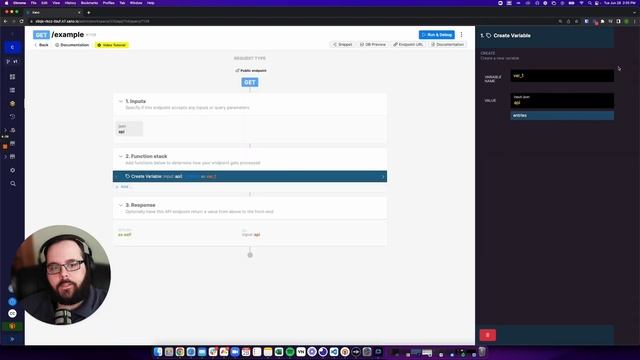Click the tag icon next to Create Variable title

[489, 36]
